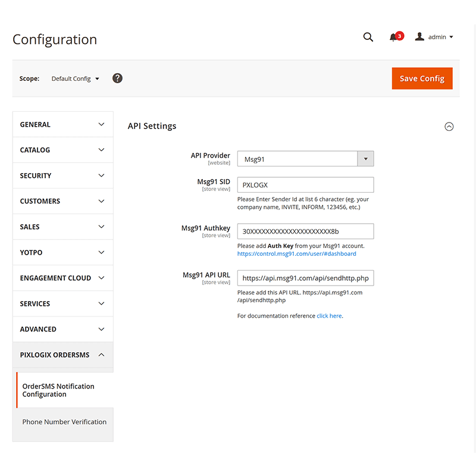Open Phone Number Verification item
Screen dimensions: 476x476
(x=65, y=422)
